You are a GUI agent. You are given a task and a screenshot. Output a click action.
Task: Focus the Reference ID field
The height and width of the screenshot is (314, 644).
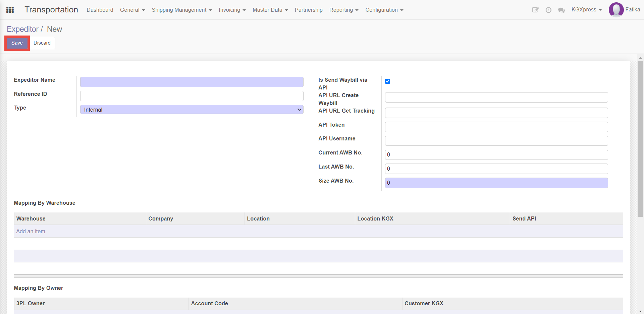192,96
